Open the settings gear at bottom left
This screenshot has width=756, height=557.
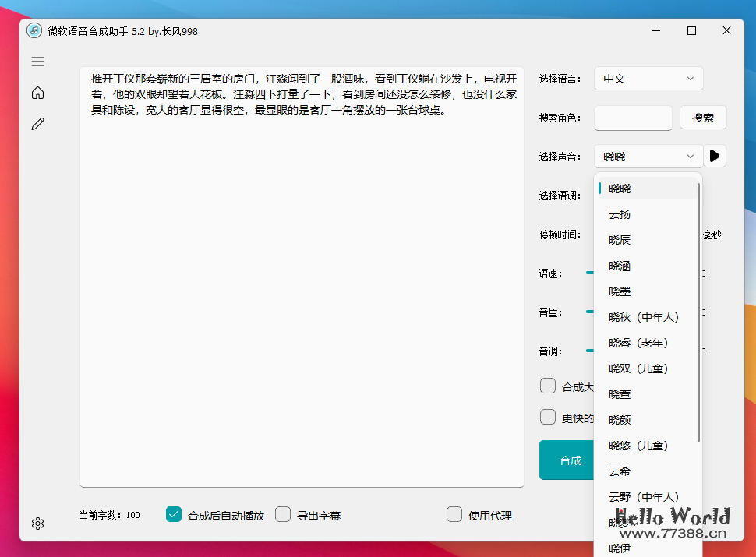pos(37,523)
